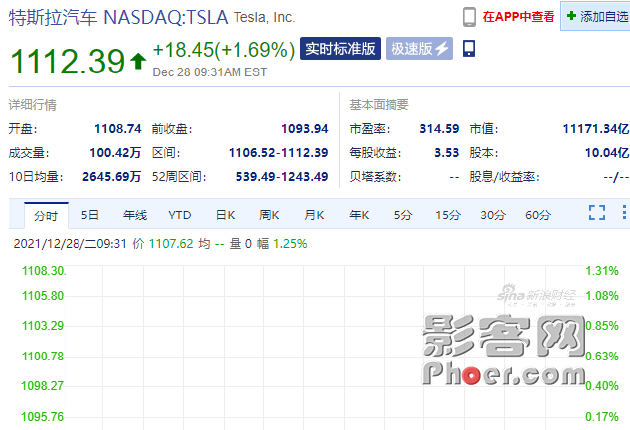This screenshot has height=430, width=630.
Task: Choose the 30分 interval tab
Action: point(493,215)
